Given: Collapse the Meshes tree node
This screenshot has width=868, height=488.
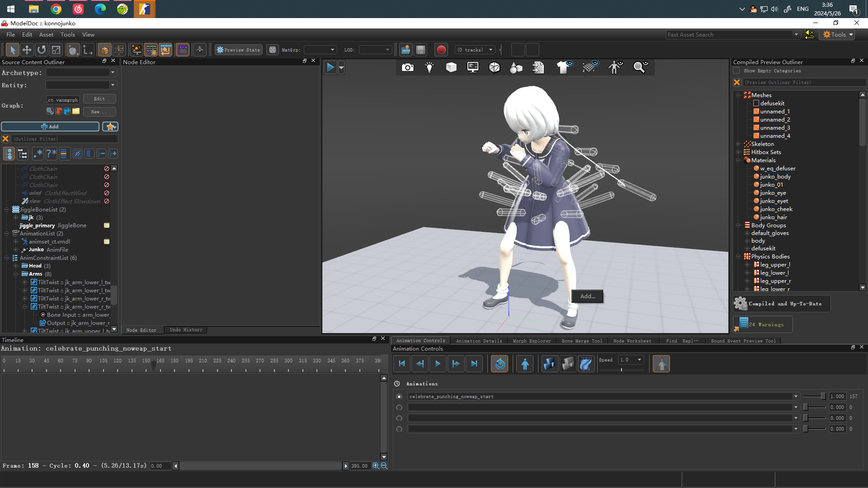Looking at the screenshot, I should click(x=738, y=95).
